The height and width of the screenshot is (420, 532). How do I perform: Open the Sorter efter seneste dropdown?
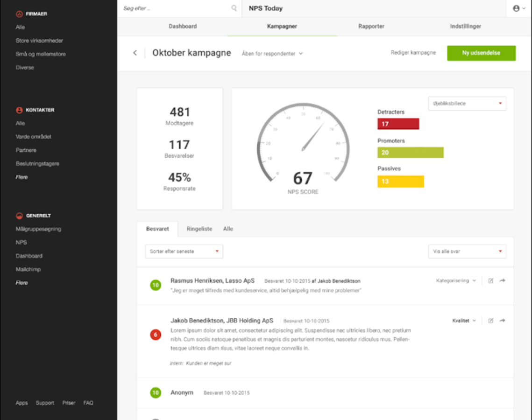(184, 252)
